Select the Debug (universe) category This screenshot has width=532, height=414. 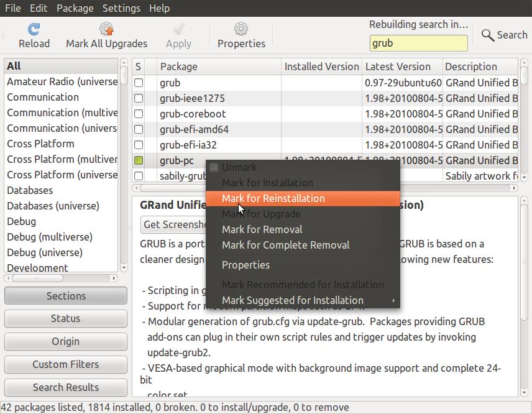pyautogui.click(x=61, y=253)
